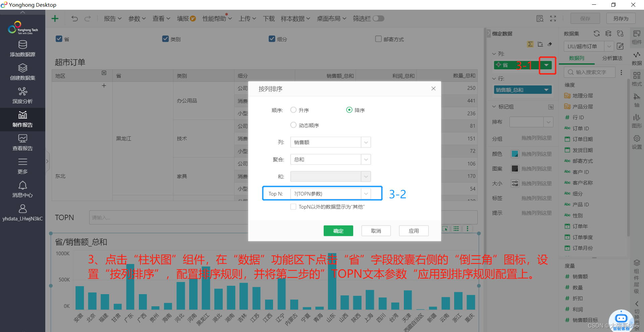The height and width of the screenshot is (332, 644).
Task: Open the 参数 menu
Action: click(x=137, y=19)
